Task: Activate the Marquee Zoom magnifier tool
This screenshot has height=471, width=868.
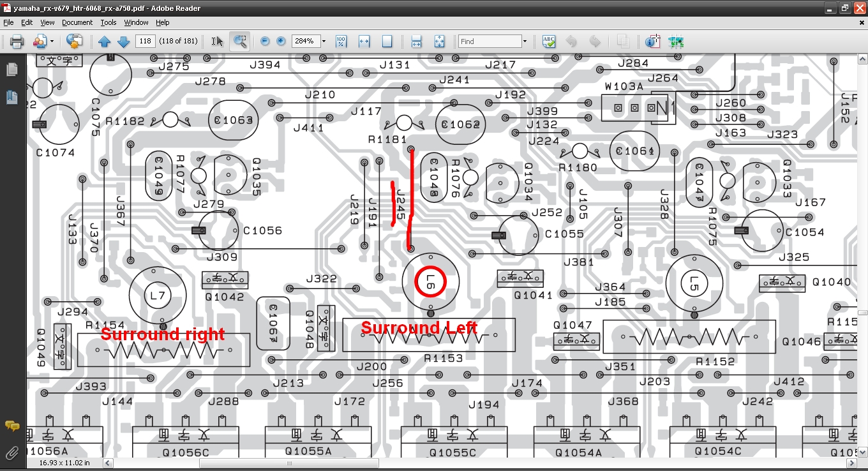Action: [240, 41]
